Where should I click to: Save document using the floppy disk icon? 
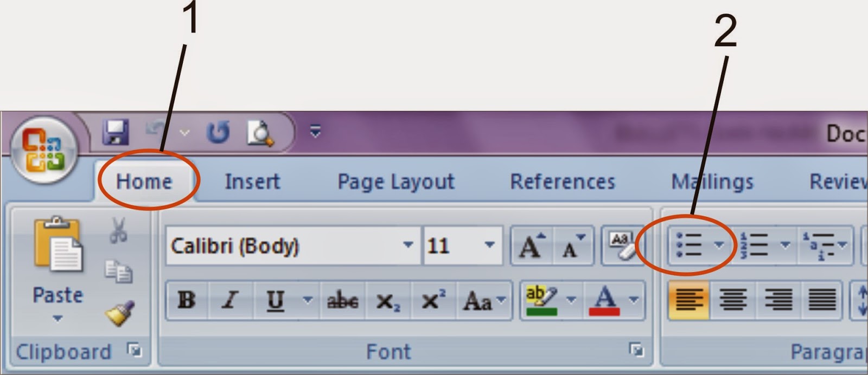[x=115, y=133]
